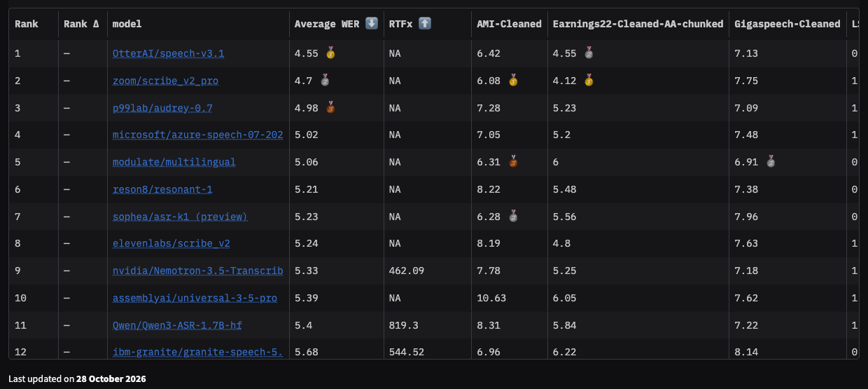
Task: Select the RTFx value 462.09
Action: (407, 271)
